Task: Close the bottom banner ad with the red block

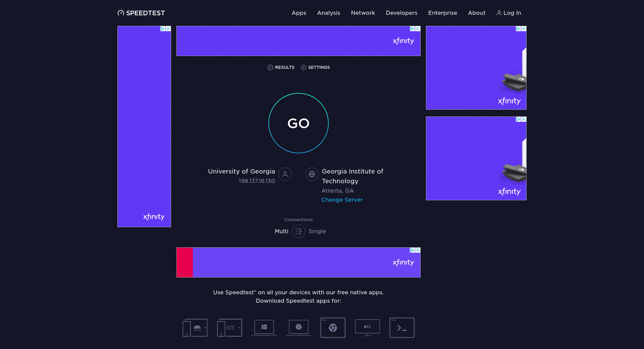Action: (418, 250)
